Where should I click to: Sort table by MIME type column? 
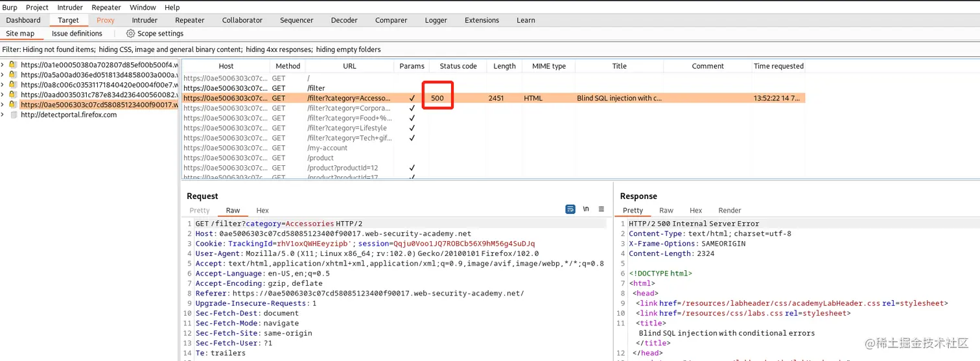(549, 66)
